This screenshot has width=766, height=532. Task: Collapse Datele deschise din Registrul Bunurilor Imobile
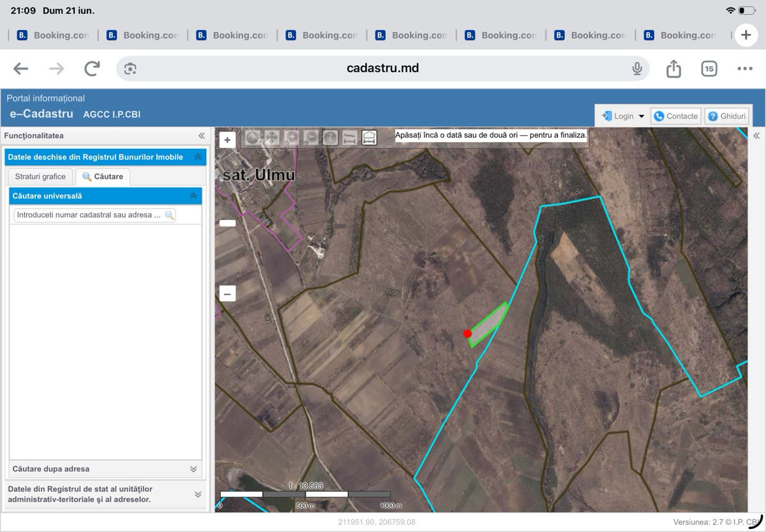tap(198, 157)
